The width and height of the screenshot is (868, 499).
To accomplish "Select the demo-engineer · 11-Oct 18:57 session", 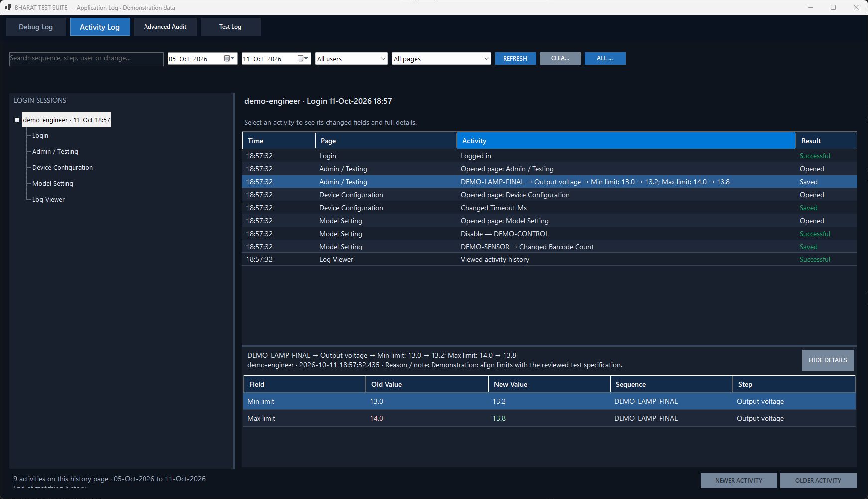I will pos(66,120).
